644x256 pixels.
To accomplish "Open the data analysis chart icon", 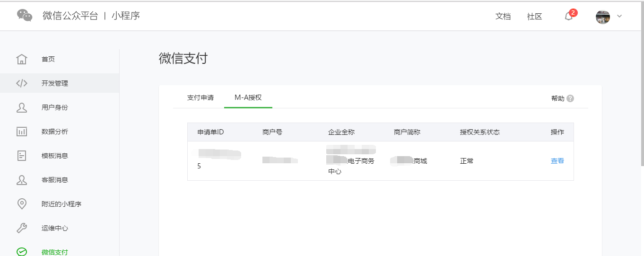I will [22, 132].
